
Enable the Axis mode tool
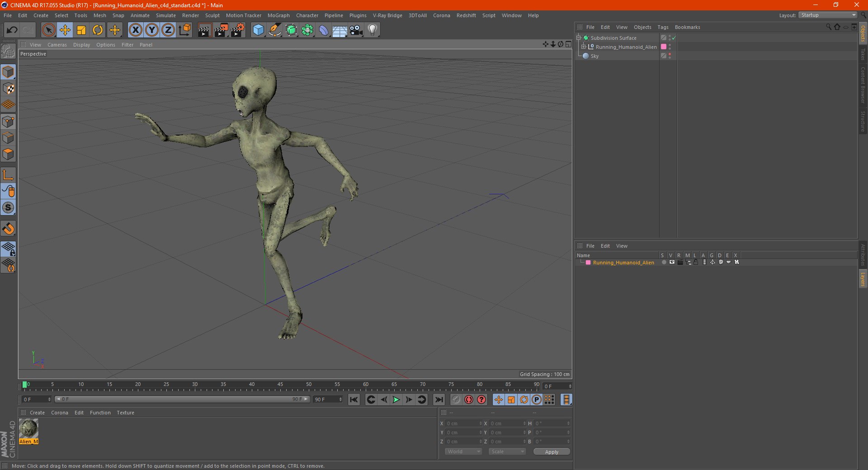[8, 175]
